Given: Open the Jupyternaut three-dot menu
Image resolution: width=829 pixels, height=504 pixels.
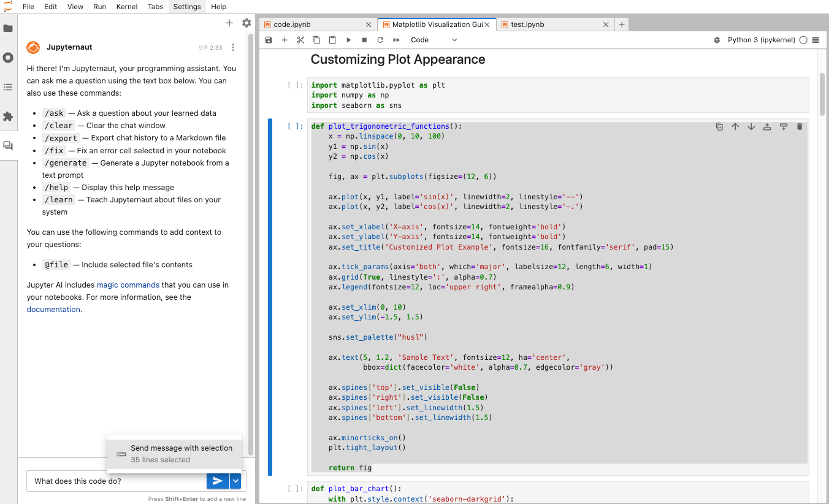Looking at the screenshot, I should click(232, 47).
